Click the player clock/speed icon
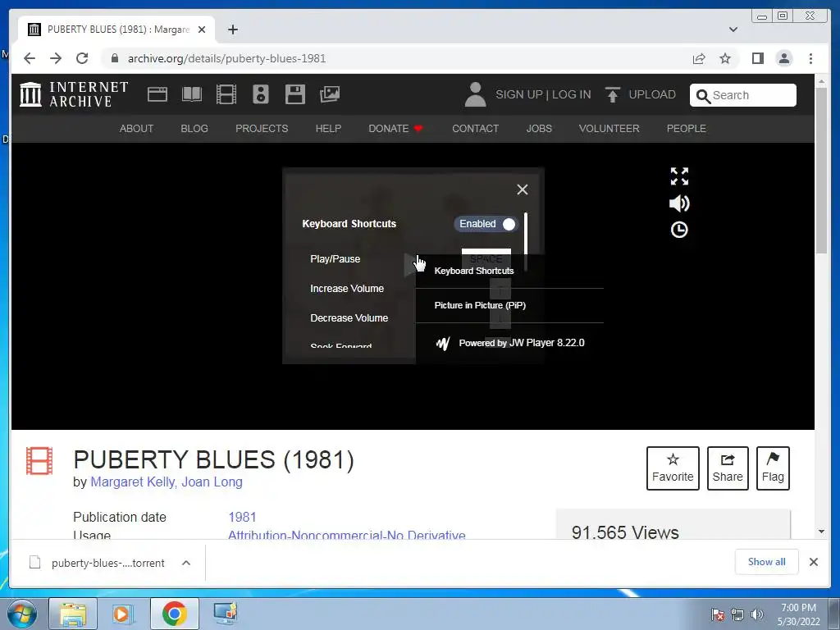This screenshot has width=840, height=630. point(679,230)
